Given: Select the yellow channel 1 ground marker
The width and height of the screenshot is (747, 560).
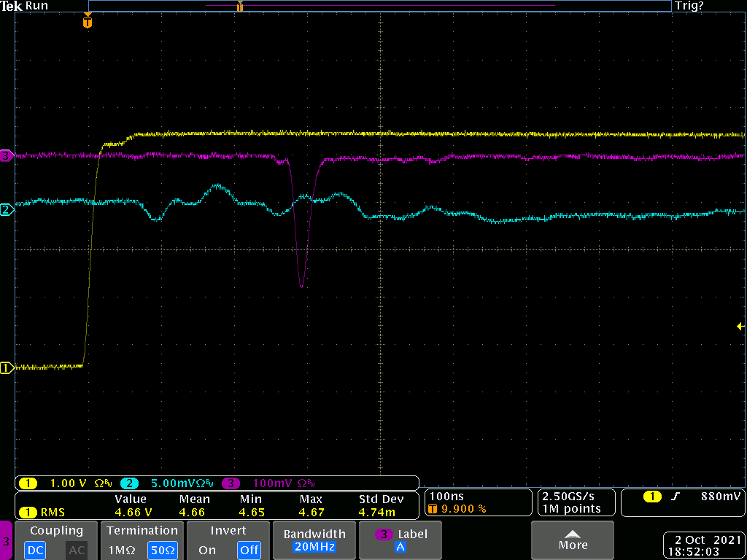Looking at the screenshot, I should click(7, 368).
